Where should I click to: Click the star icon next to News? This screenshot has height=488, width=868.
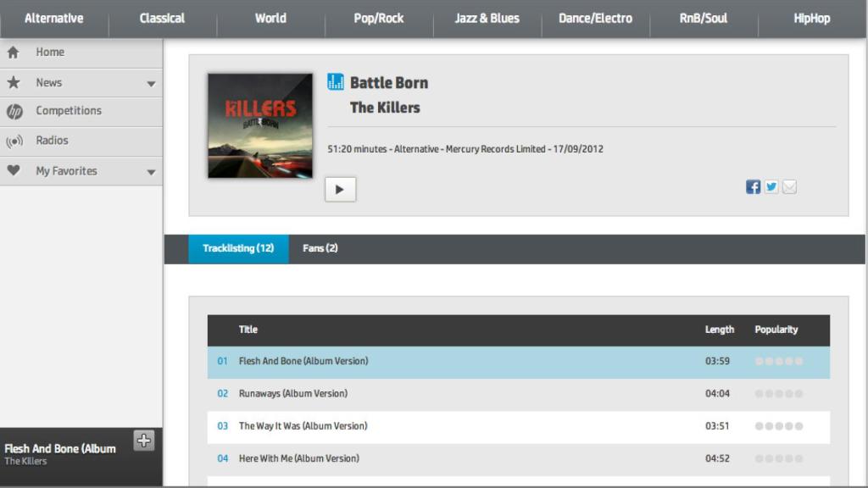[13, 81]
